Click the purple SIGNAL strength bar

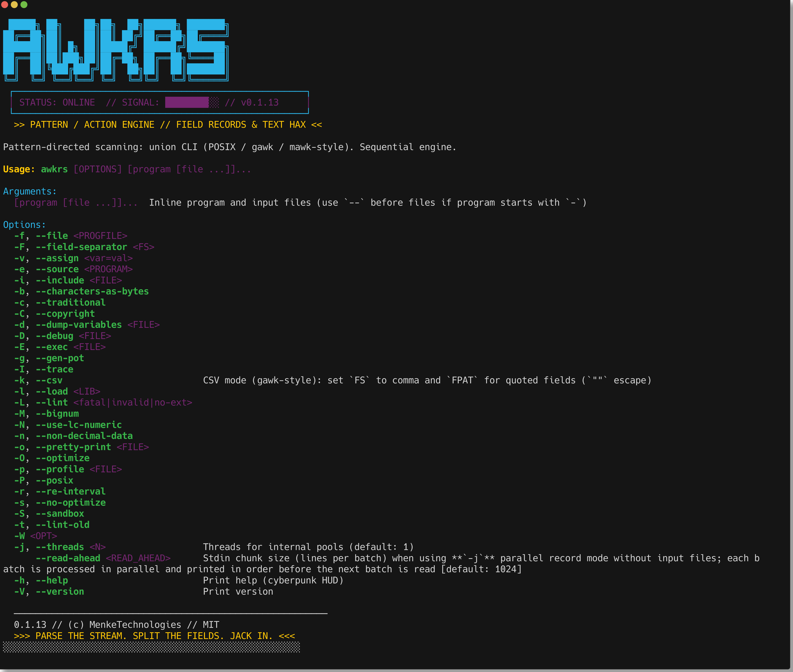187,102
